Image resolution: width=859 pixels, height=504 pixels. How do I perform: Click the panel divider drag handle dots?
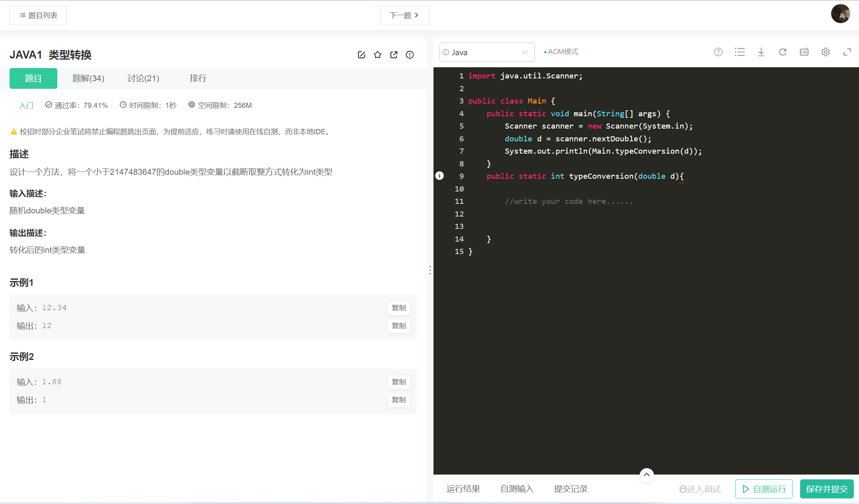point(430,270)
